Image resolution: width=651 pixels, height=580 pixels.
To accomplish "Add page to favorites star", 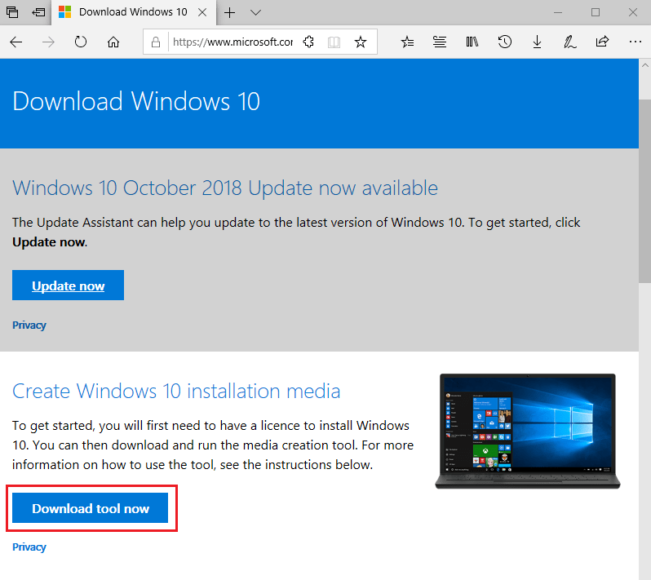I will [360, 42].
